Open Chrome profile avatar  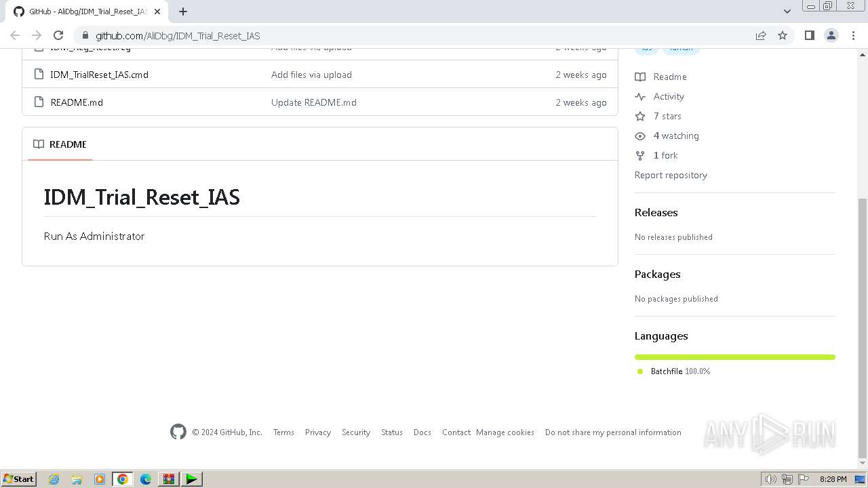point(831,35)
